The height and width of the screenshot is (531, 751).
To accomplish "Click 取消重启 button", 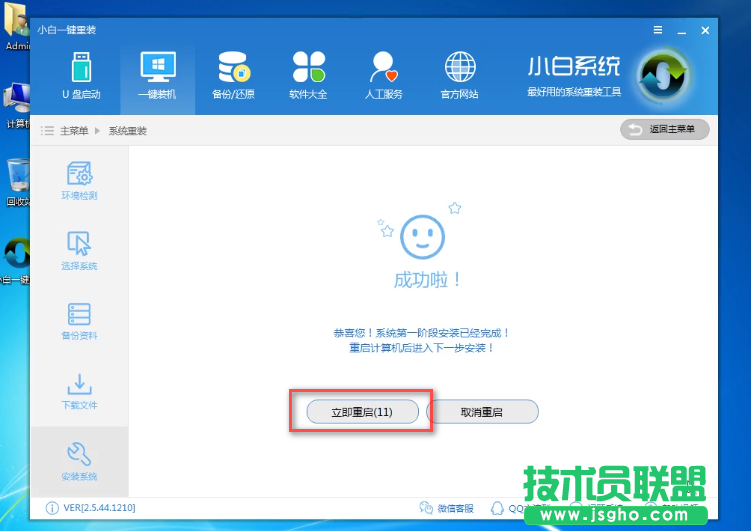I will coord(482,412).
